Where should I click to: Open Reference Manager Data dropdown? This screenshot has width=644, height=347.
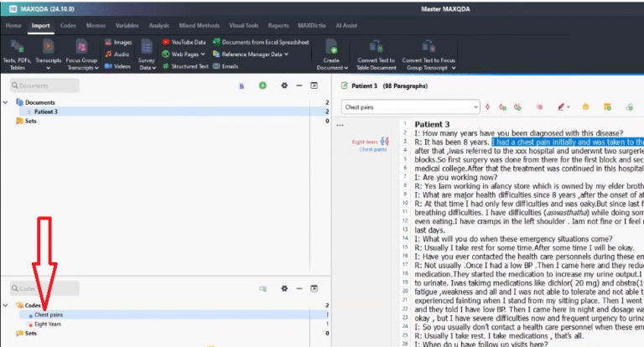click(251, 54)
